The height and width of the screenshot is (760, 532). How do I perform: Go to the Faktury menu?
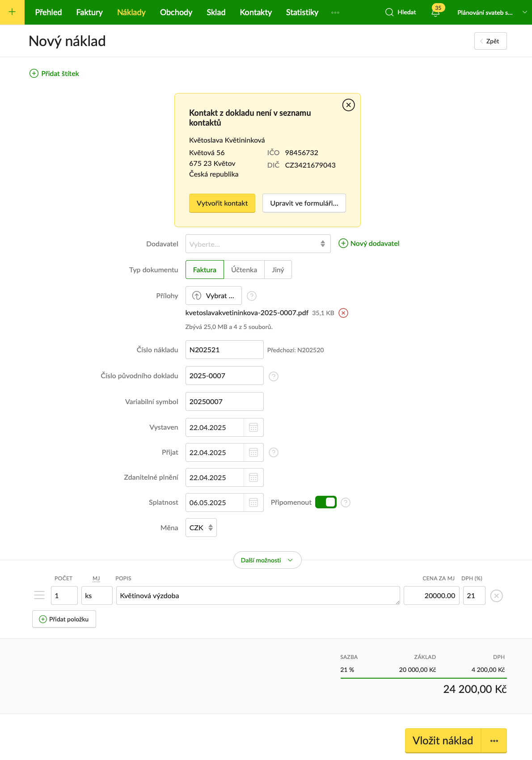point(89,12)
